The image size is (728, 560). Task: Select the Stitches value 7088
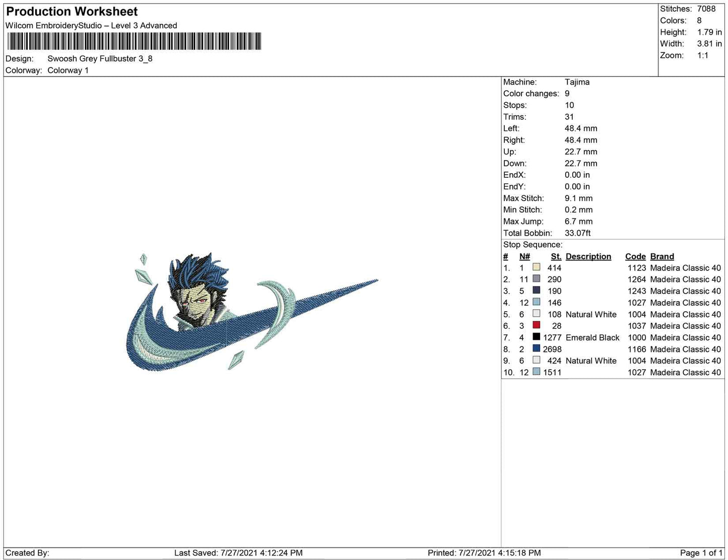(x=706, y=9)
